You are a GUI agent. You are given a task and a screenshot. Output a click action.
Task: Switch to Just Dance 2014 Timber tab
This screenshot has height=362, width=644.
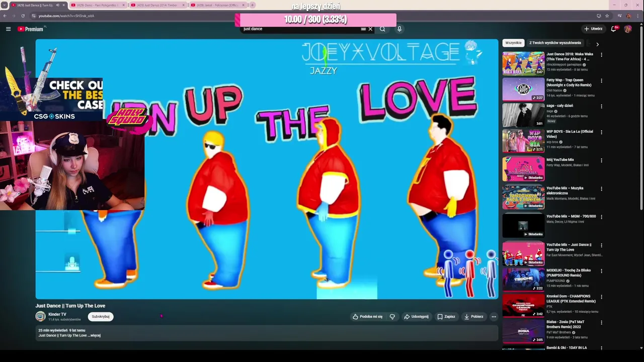click(157, 5)
